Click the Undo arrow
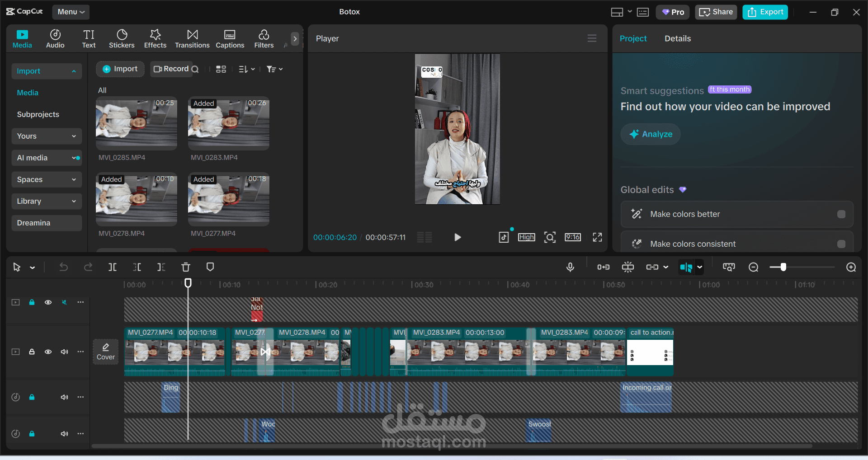Screen dimensions: 868x460 63,267
